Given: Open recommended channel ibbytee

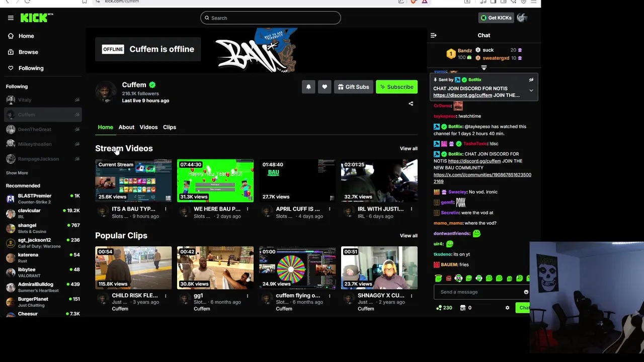Looking at the screenshot, I should coord(42,272).
